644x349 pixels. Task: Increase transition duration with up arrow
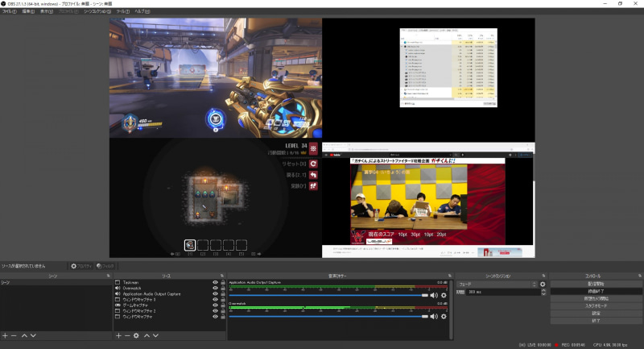click(x=543, y=290)
